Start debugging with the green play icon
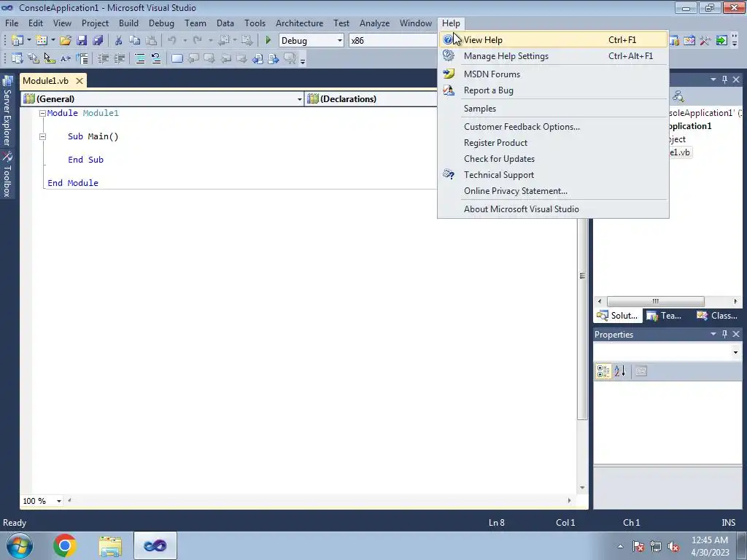 click(x=268, y=41)
